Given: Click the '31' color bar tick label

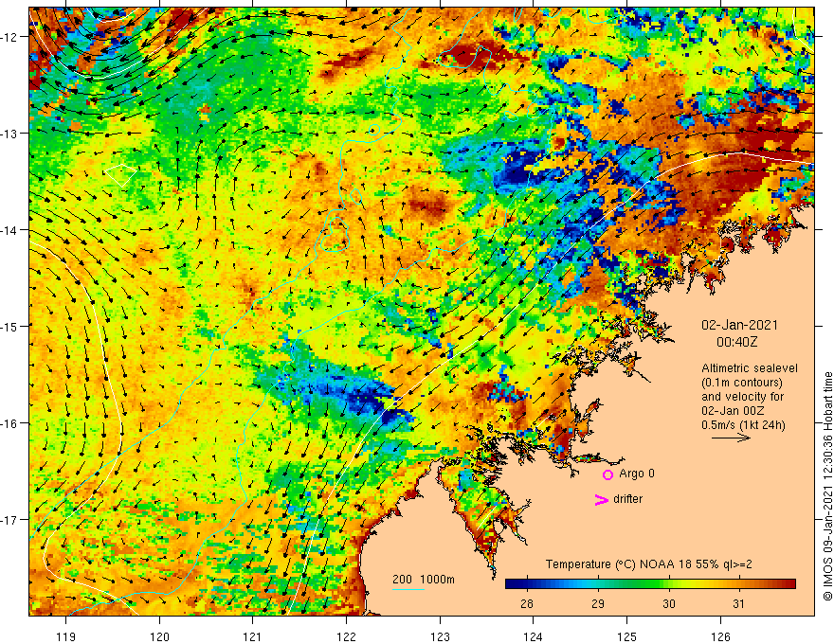Looking at the screenshot, I should coord(739,603).
